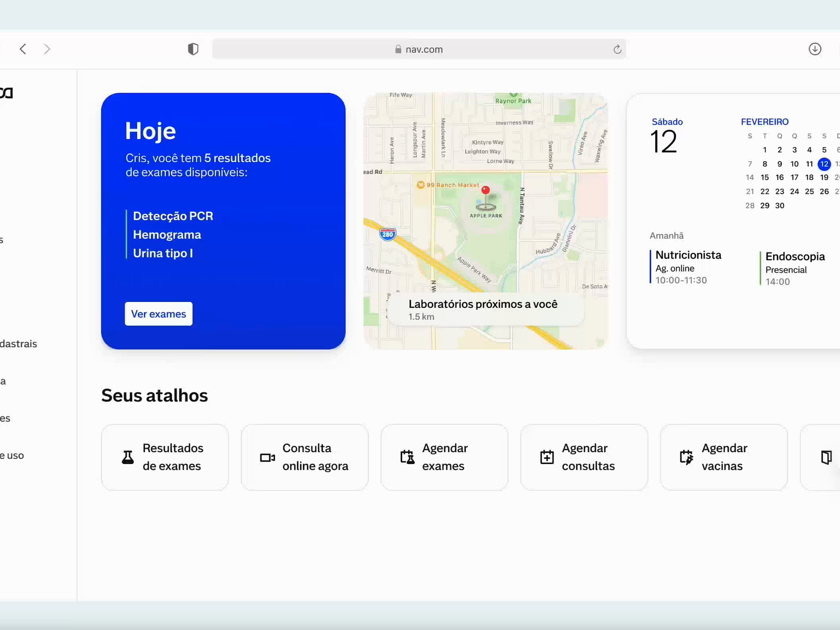
Task: Click the flask icon on Resultados de exames
Action: (x=128, y=457)
